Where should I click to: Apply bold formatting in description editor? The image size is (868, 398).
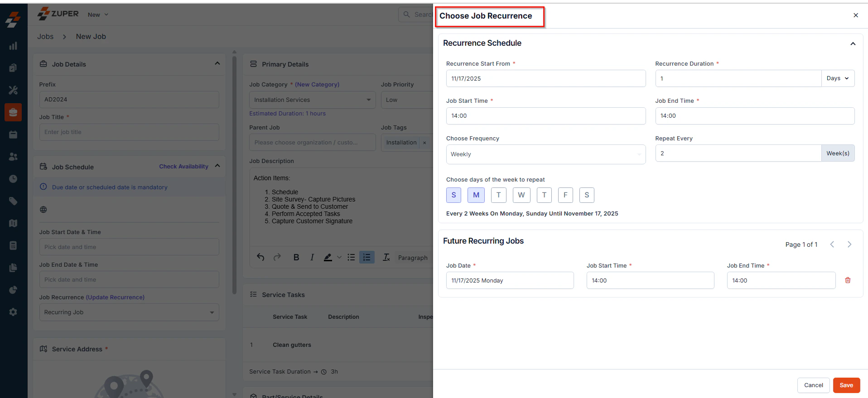coord(296,257)
